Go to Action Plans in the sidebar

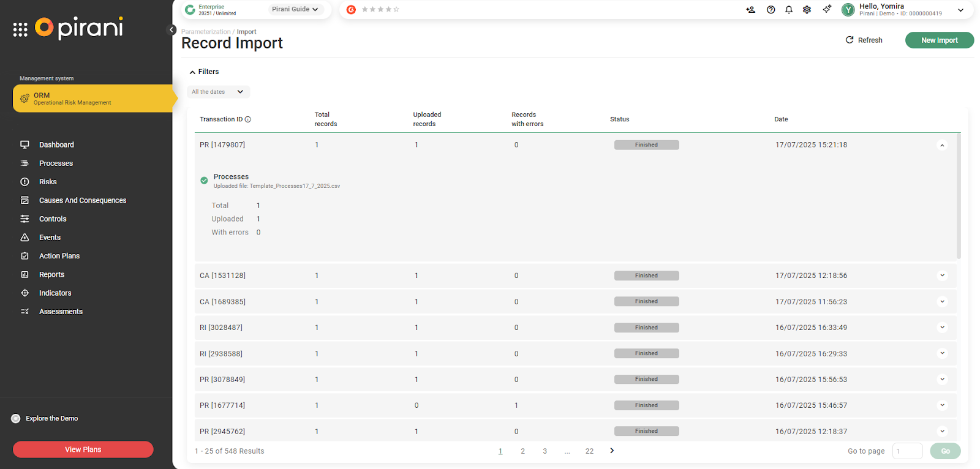pyautogui.click(x=59, y=256)
